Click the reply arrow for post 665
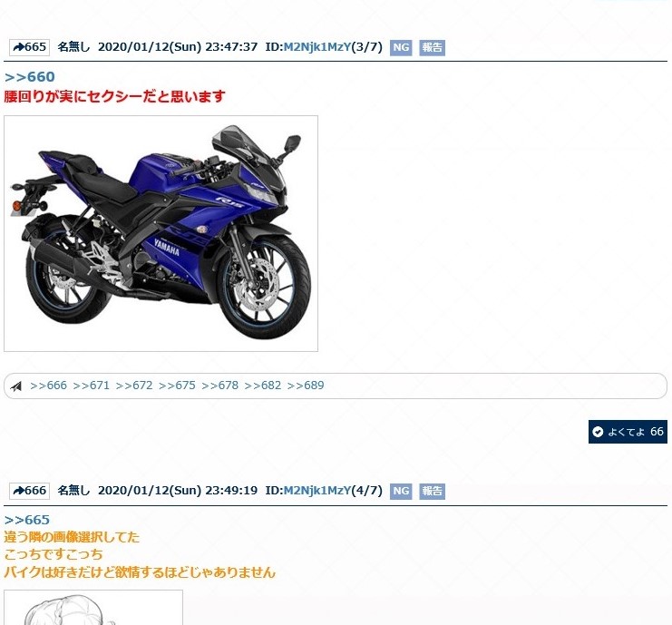Screen dimensions: 672x625 (x=18, y=47)
